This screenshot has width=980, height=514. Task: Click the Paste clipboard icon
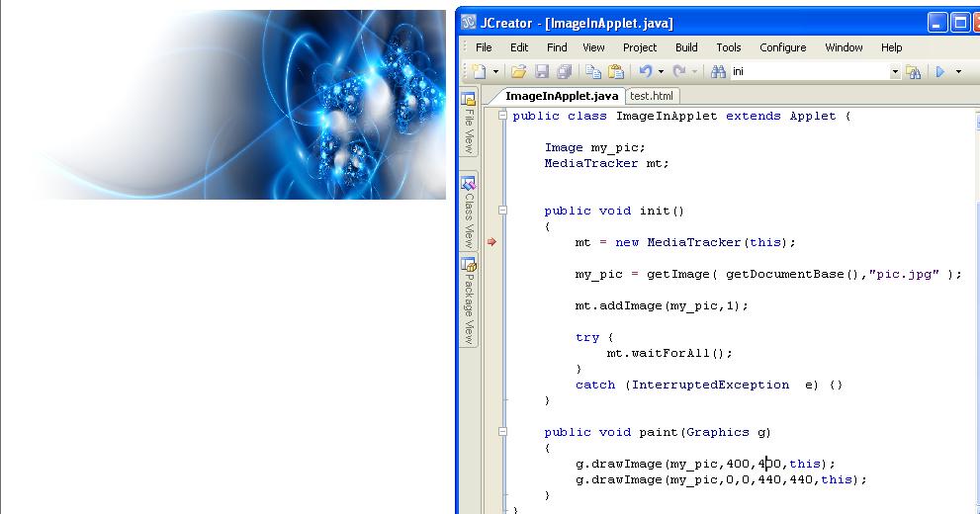(616, 72)
